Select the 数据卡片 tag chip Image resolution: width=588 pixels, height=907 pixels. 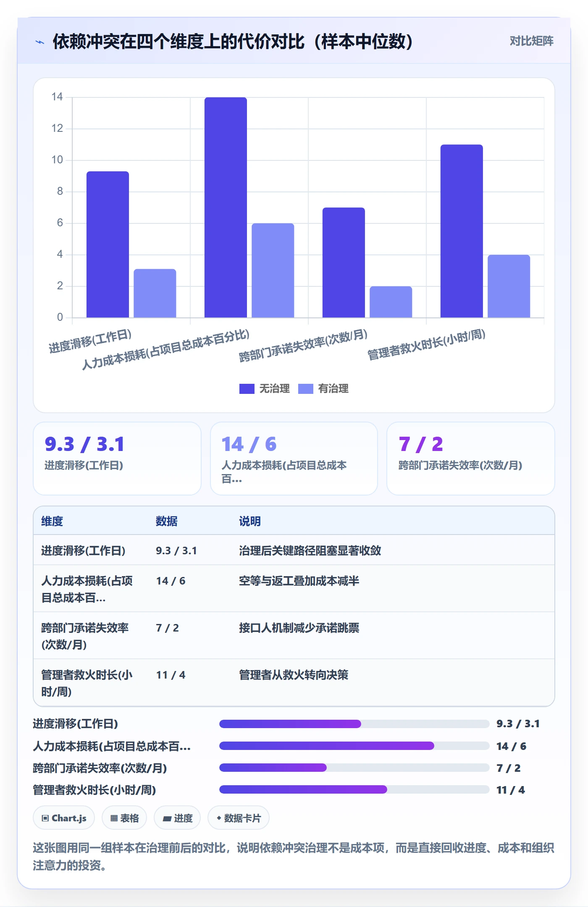[239, 818]
